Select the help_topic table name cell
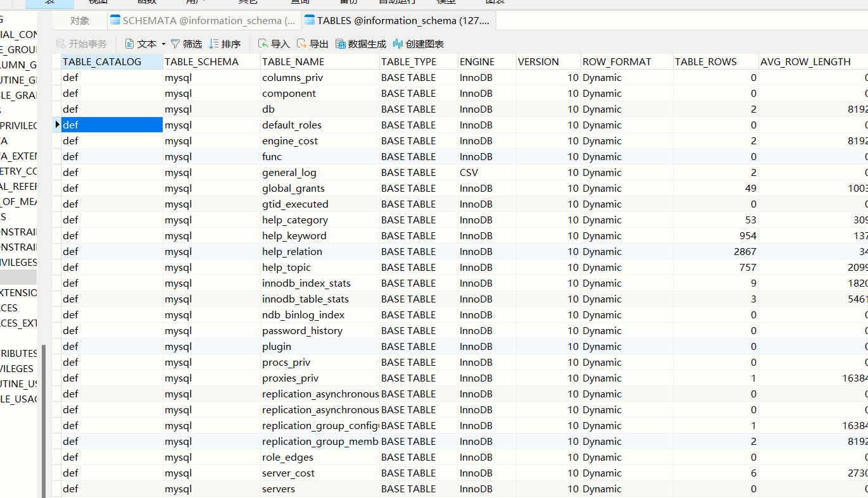Screen dimensions: 868x498 point(286,267)
